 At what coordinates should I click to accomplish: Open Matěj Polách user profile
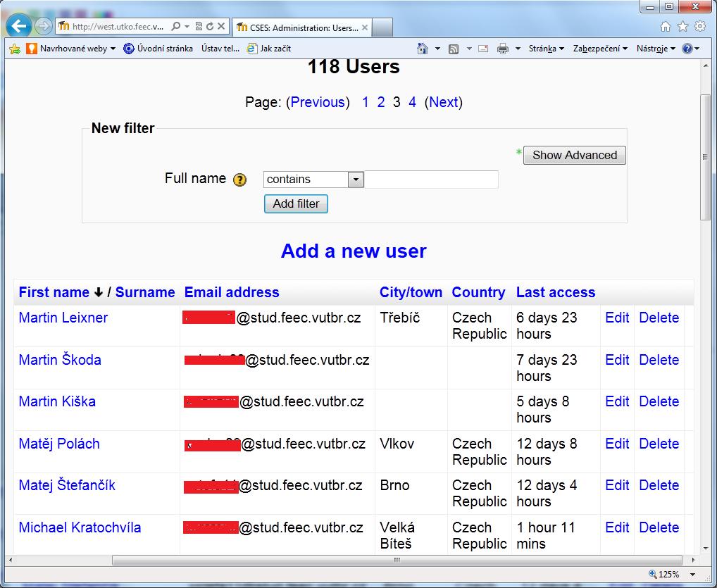tap(59, 444)
